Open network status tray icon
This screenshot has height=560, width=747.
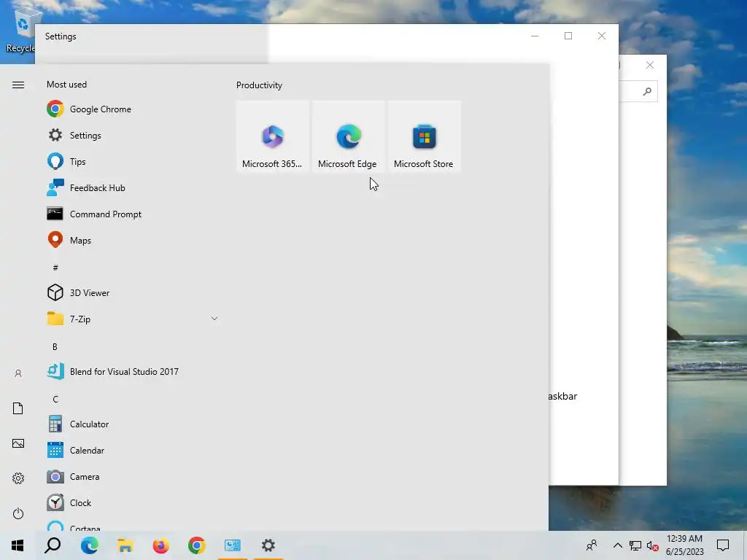tap(635, 545)
